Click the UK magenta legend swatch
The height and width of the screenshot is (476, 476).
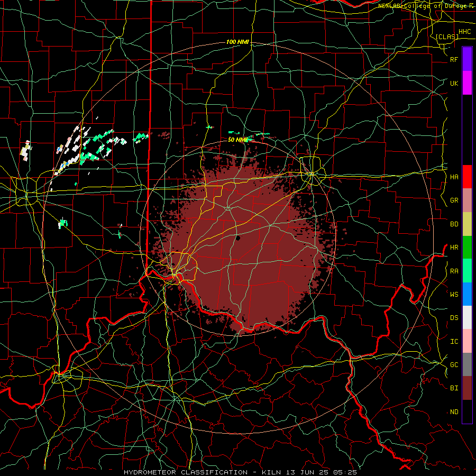(x=467, y=83)
